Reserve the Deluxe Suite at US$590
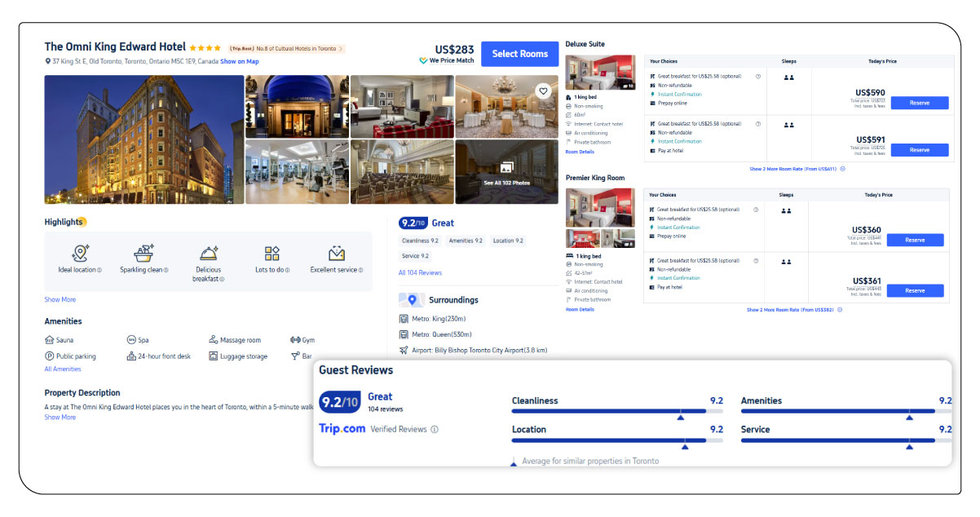The height and width of the screenshot is (517, 980). [919, 103]
